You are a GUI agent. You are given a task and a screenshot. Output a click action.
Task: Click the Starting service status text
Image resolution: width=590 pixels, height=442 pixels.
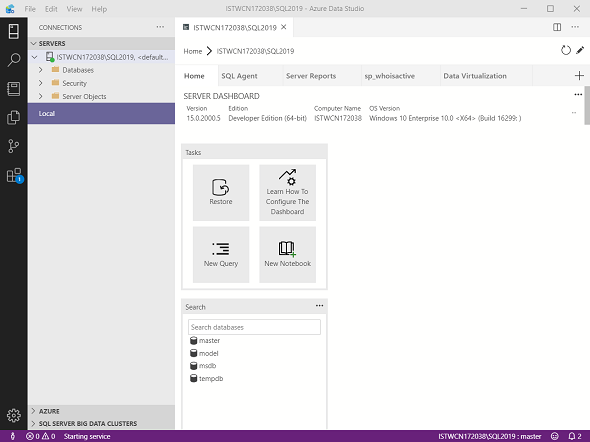pyautogui.click(x=87, y=436)
